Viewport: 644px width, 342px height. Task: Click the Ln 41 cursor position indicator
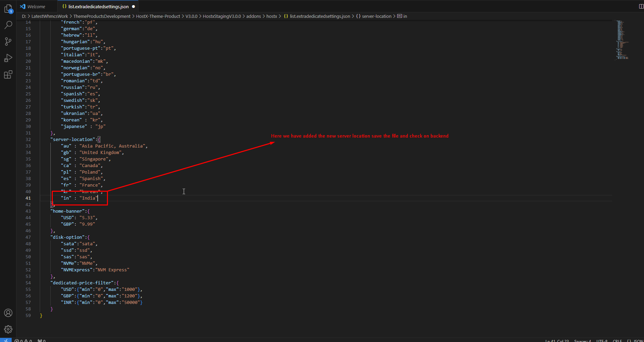557,341
